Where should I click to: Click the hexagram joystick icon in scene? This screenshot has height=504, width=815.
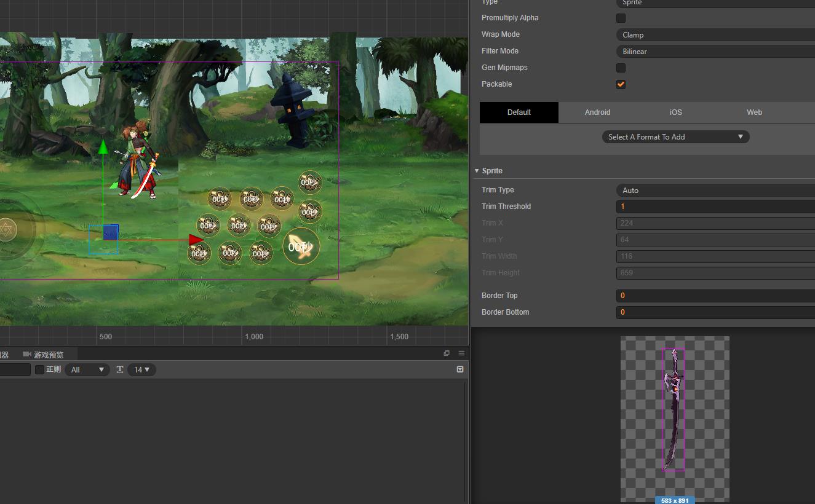tap(7, 229)
